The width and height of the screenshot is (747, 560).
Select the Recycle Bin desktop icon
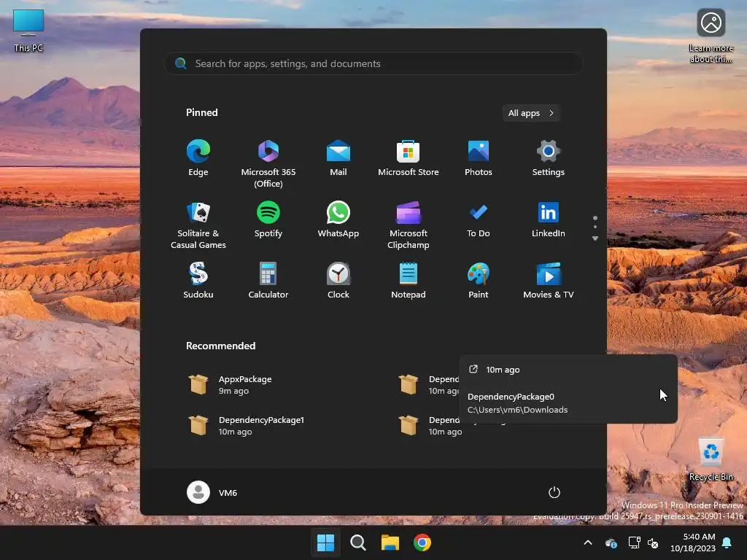click(x=711, y=459)
